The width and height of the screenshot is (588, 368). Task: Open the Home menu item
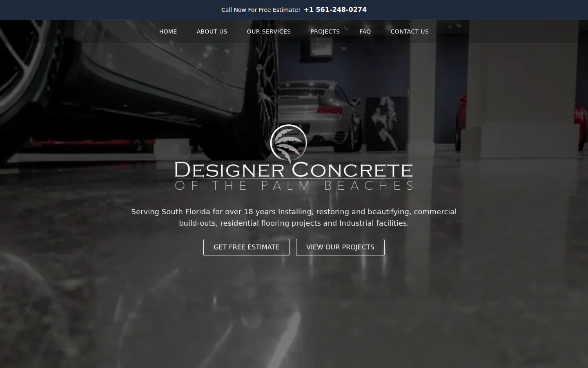(168, 31)
